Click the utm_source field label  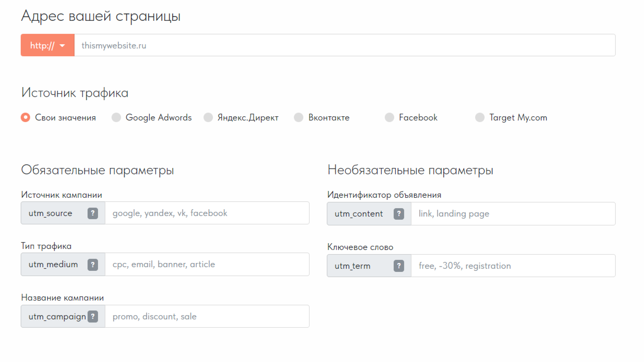[x=50, y=213]
